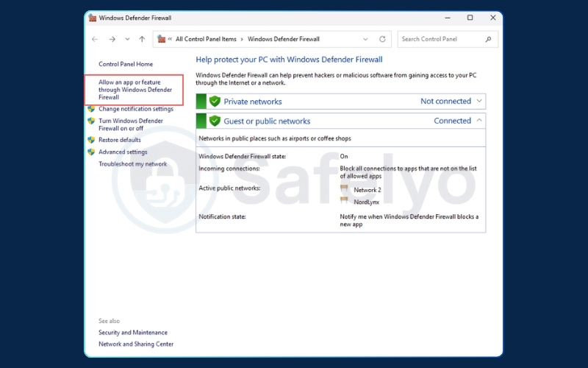Viewport: 588px width, 368px height.
Task: Click the Notification state label
Action: [222, 216]
